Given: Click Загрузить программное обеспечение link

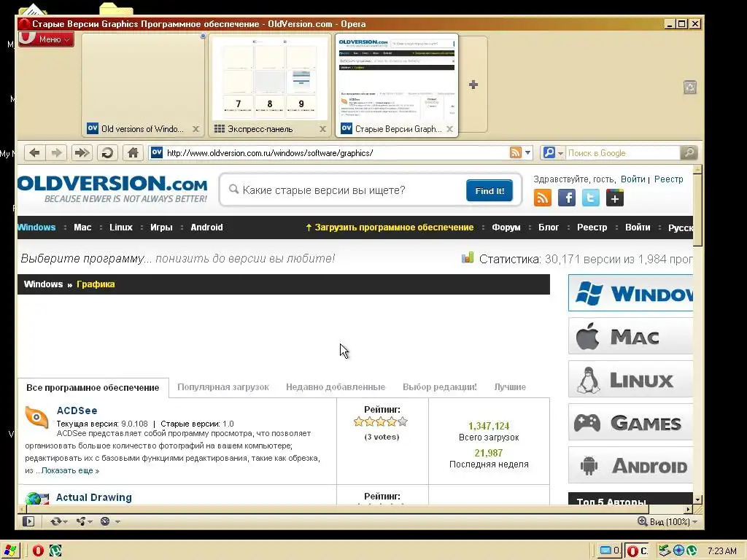Looking at the screenshot, I should [x=390, y=227].
